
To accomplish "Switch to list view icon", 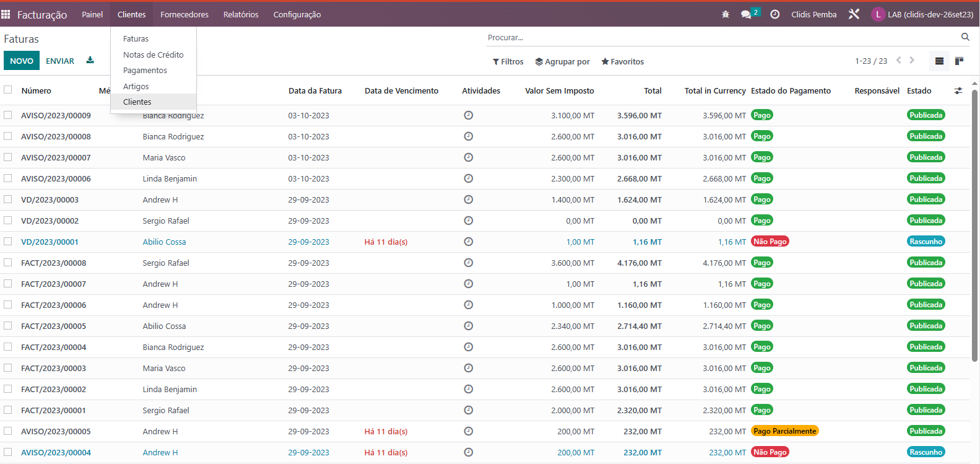I will [x=939, y=61].
